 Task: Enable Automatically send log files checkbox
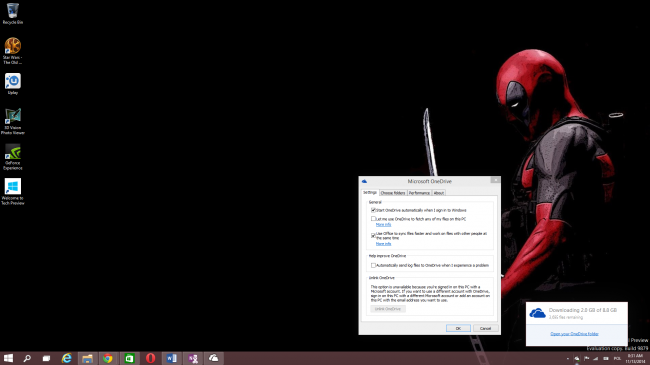click(373, 265)
